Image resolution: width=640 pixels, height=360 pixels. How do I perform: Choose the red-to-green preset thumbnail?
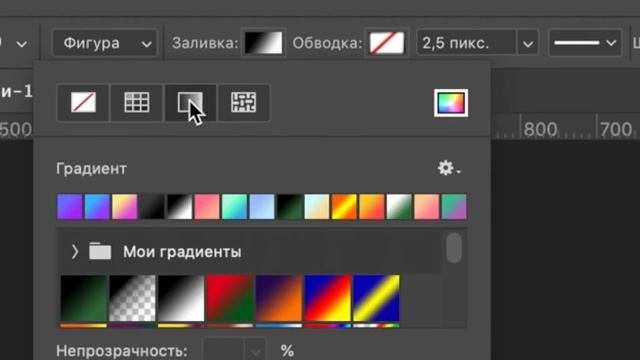pyautogui.click(x=230, y=298)
